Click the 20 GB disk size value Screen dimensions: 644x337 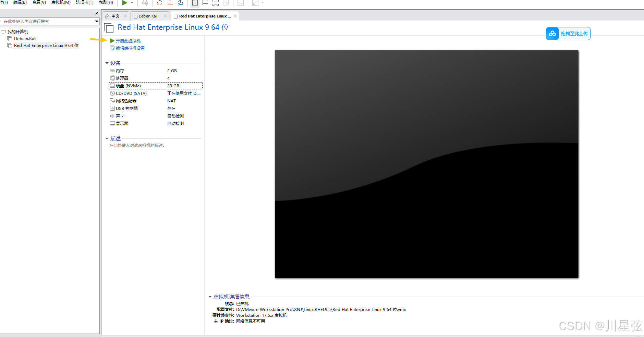pos(173,86)
